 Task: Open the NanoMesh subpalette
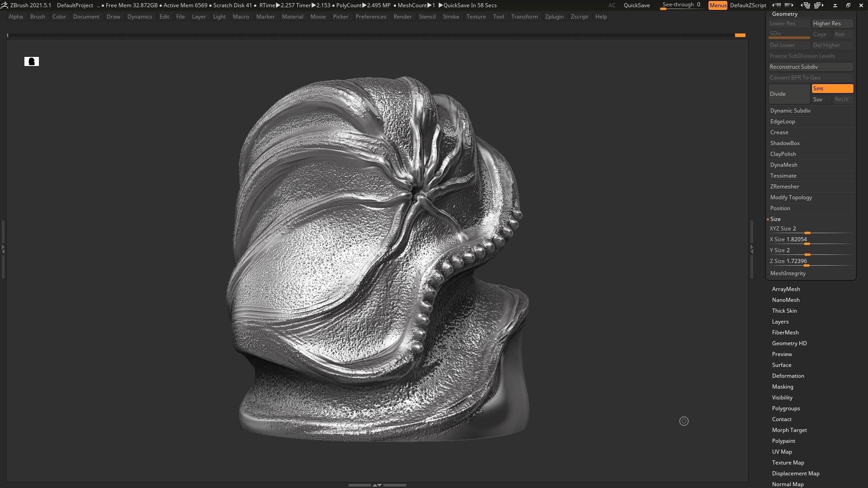click(x=786, y=300)
